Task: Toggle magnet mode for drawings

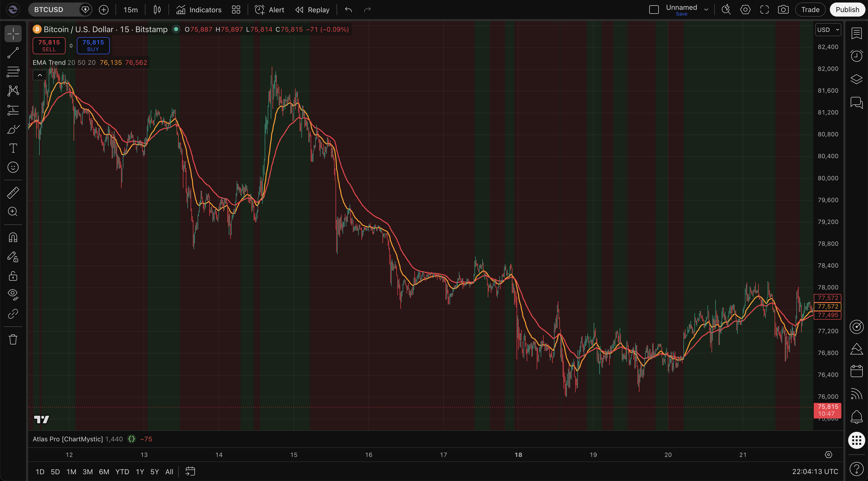Action: 13,237
